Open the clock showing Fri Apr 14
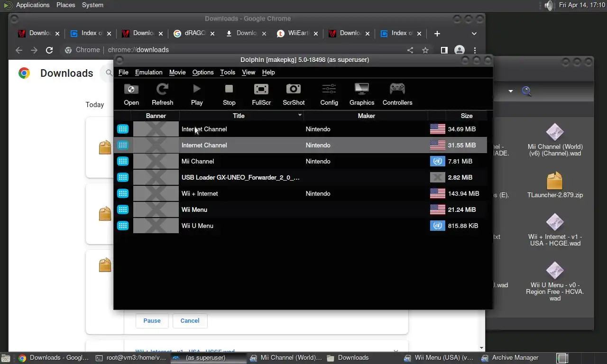607x364 pixels. pos(582,5)
